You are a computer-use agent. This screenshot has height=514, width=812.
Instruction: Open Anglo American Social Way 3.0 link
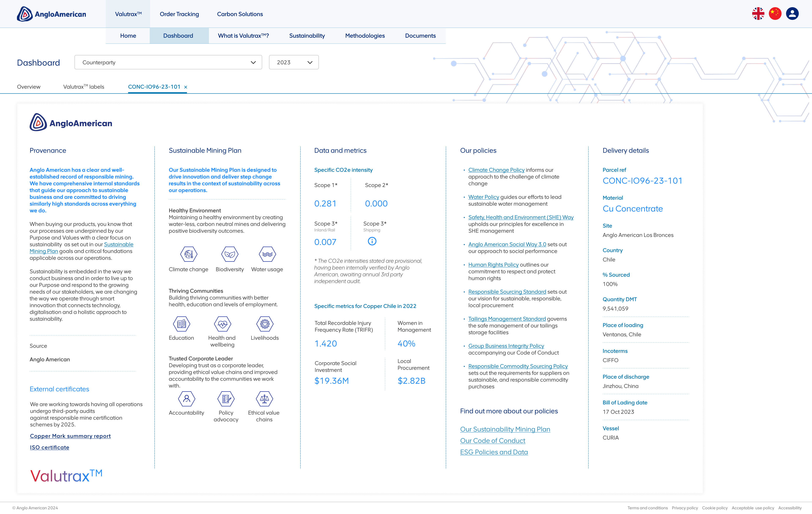[x=507, y=244]
